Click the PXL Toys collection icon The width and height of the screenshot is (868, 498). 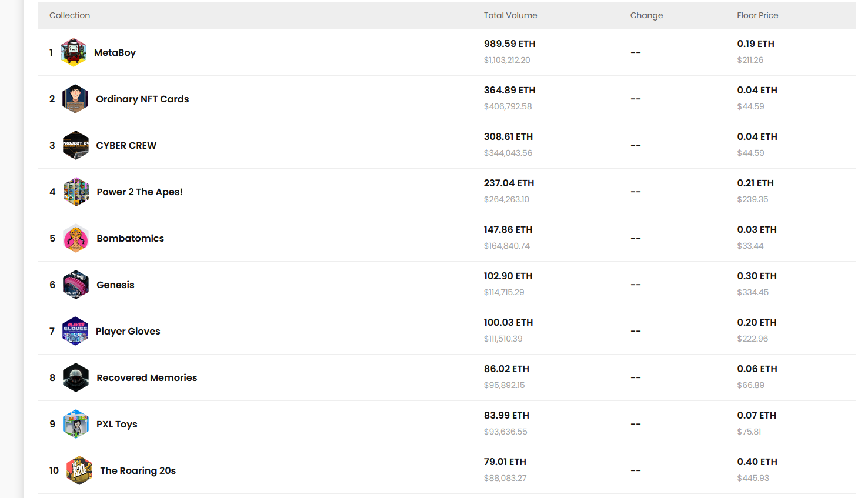(x=76, y=424)
